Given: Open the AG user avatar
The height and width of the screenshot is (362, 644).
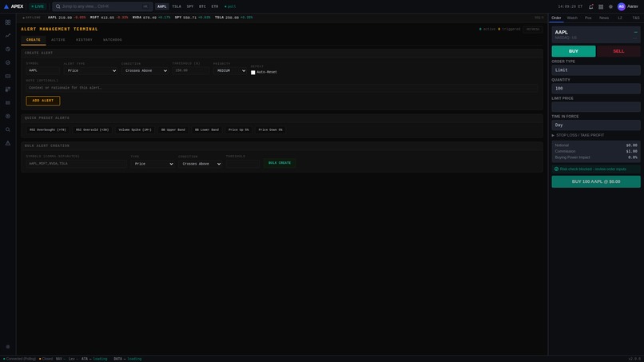Looking at the screenshot, I should 622,6.
